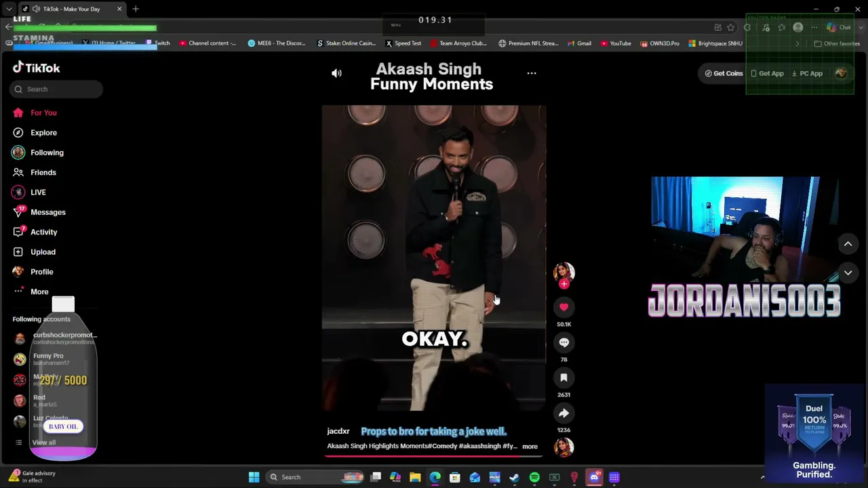Open the MEE6 Discord bookmark
868x488 pixels.
(x=277, y=43)
